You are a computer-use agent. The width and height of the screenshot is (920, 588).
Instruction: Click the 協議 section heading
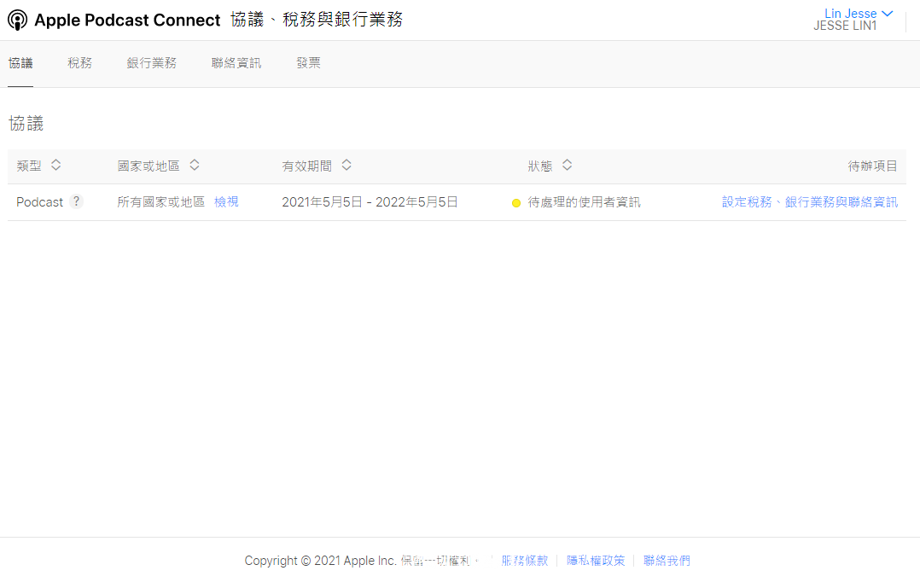[x=26, y=123]
